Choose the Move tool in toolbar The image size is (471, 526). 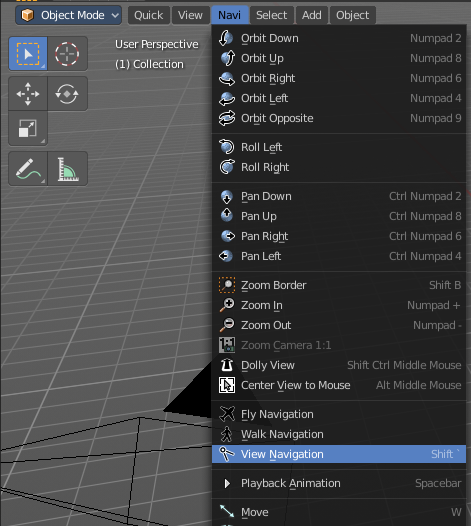28,94
